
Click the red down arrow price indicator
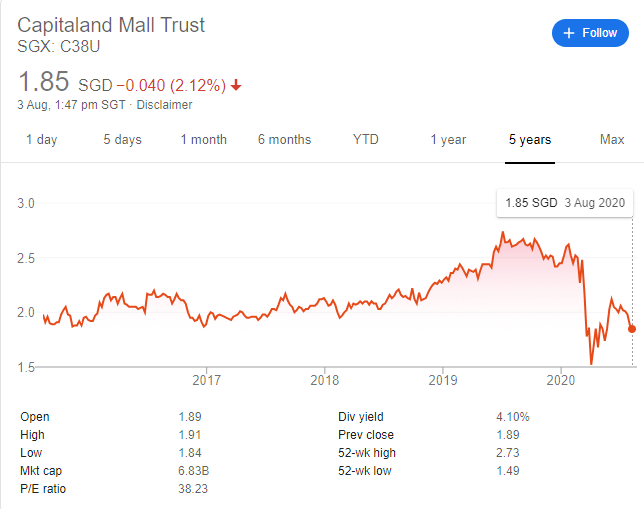coord(236,85)
